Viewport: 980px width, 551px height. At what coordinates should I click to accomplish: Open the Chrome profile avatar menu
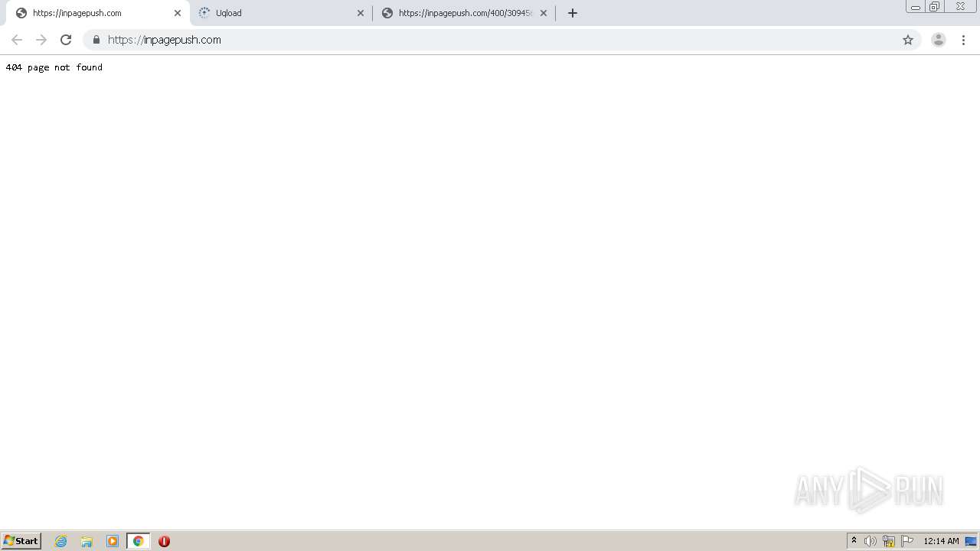click(x=939, y=40)
